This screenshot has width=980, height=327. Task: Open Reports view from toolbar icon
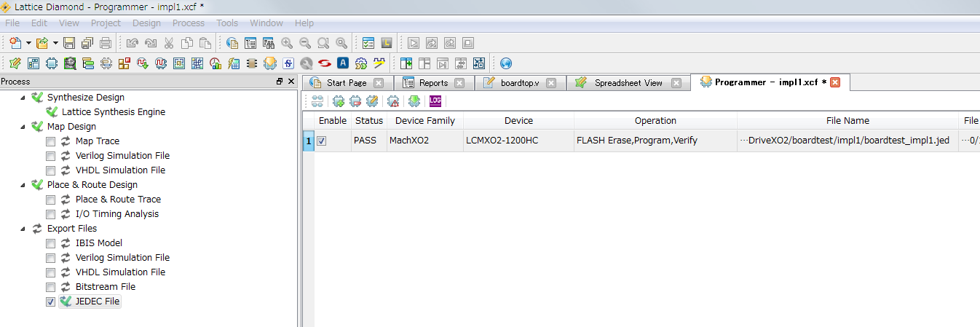point(250,42)
